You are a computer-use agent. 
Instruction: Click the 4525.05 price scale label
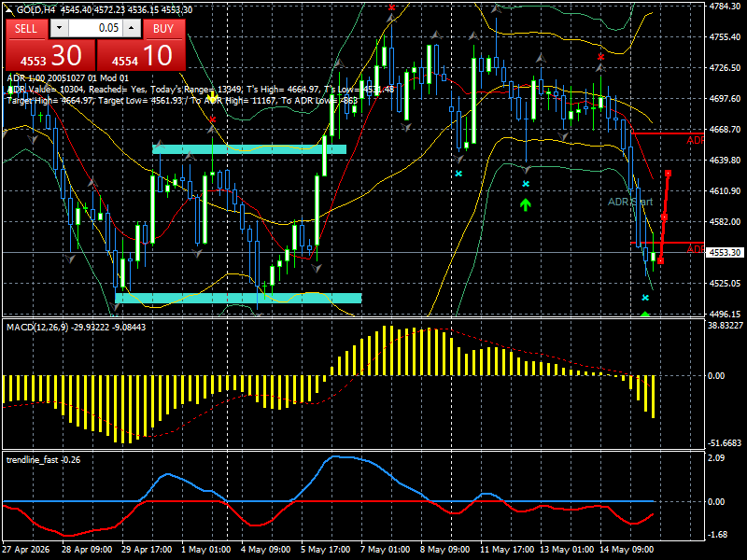point(725,283)
